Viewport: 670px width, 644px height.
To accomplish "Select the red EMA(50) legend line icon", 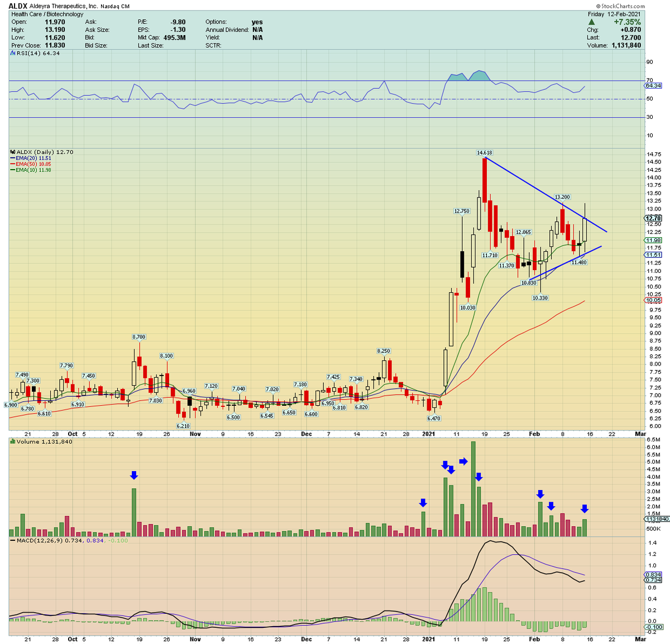I will pyautogui.click(x=13, y=164).
